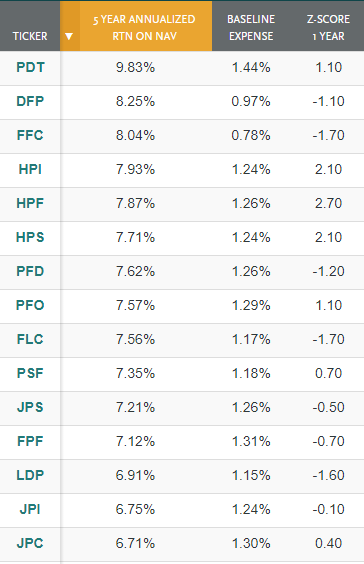Select the JPS ticker
Screen dimensions: 364x564
coord(30,407)
